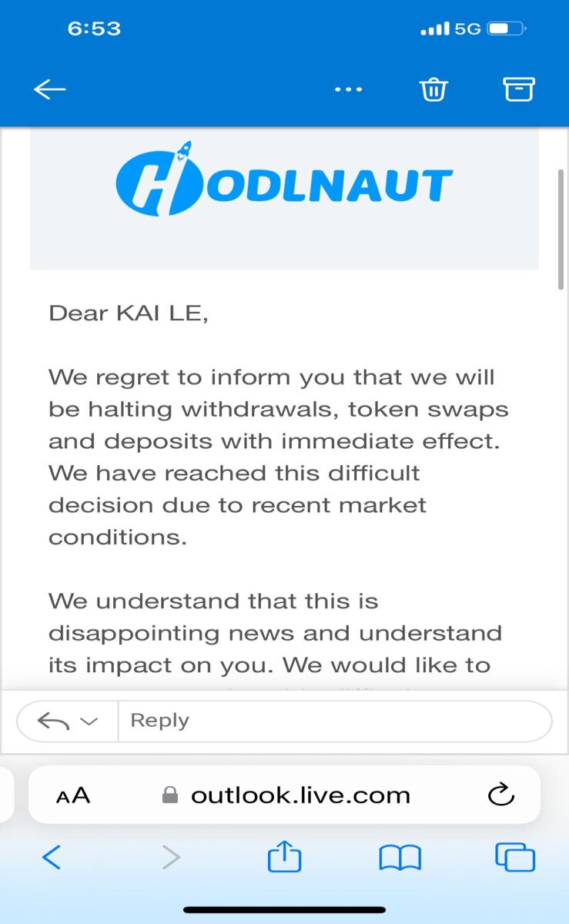The height and width of the screenshot is (924, 569).
Task: Archive this email with the box icon
Action: [x=519, y=89]
